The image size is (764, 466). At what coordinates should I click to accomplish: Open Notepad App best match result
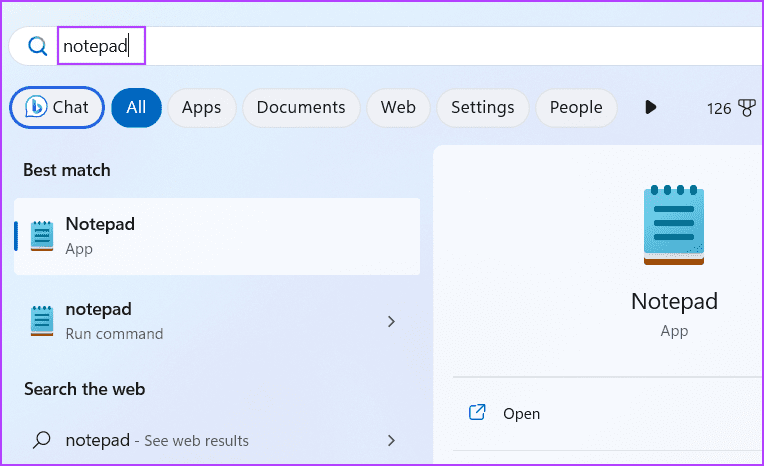(217, 236)
